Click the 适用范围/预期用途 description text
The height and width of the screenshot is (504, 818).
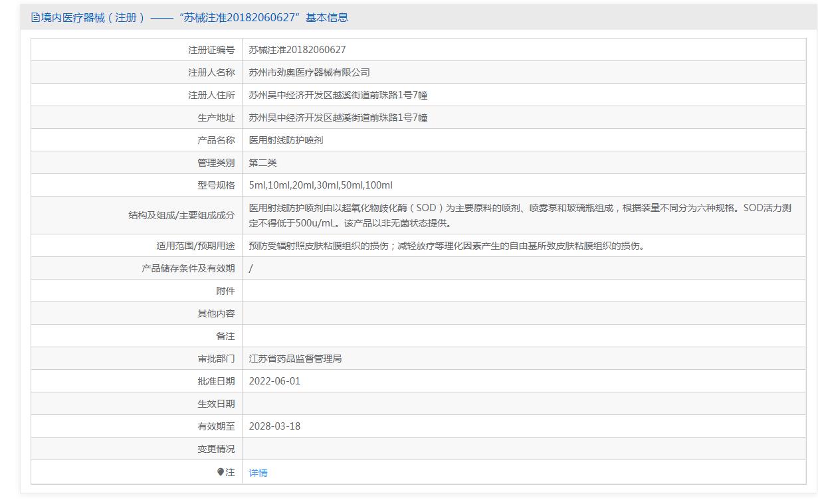[447, 246]
